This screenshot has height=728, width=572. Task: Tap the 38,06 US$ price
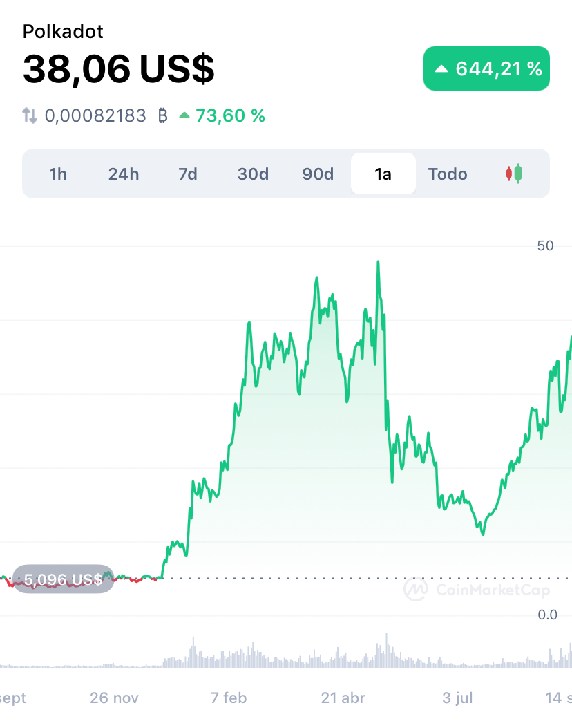pyautogui.click(x=119, y=68)
